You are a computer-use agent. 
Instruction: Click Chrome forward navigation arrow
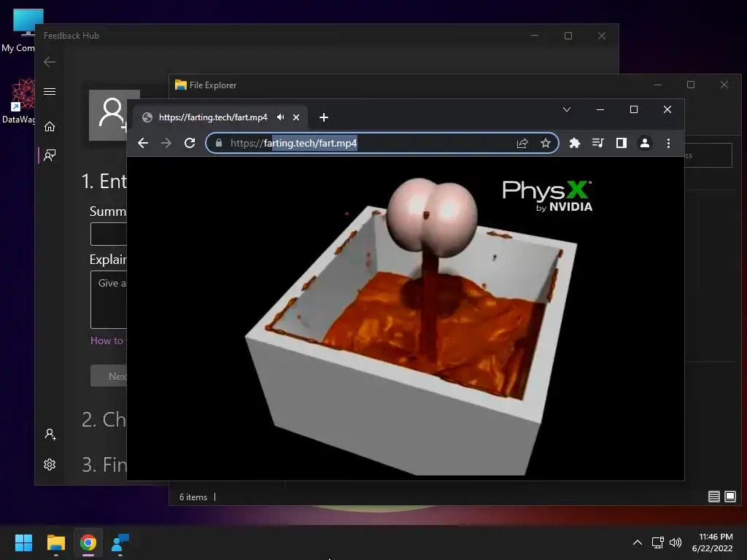[166, 143]
